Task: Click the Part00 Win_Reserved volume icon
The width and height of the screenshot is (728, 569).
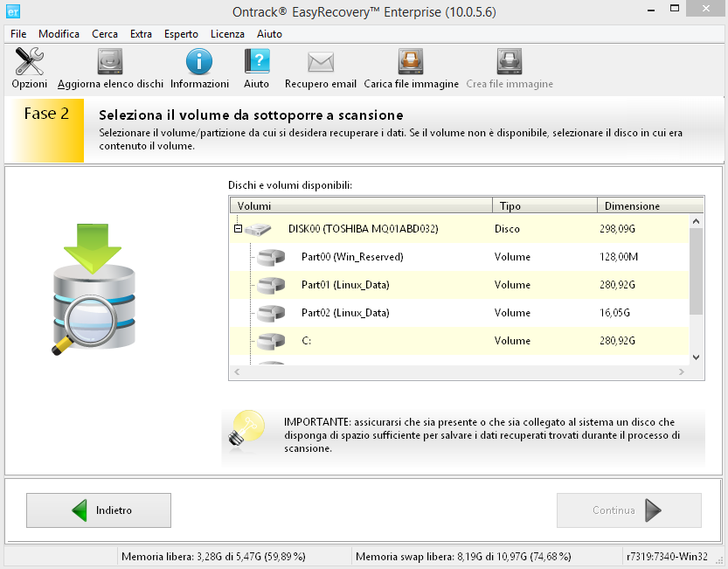Action: click(271, 257)
